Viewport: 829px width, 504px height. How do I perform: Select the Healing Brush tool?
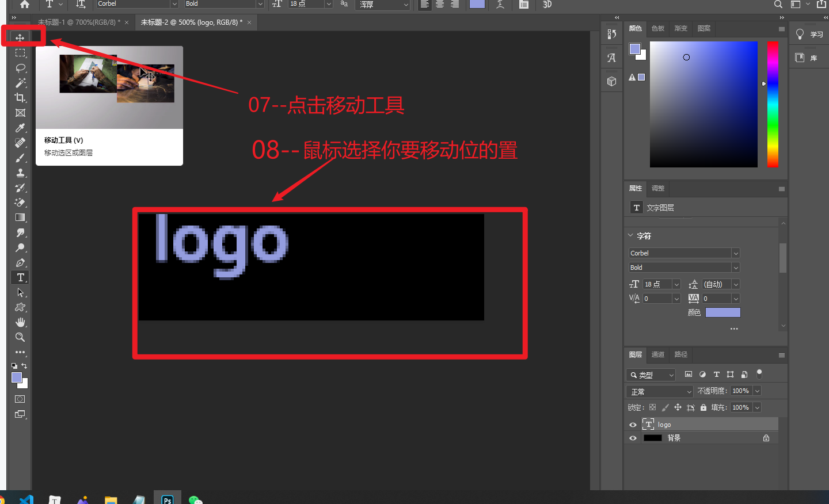[x=20, y=143]
